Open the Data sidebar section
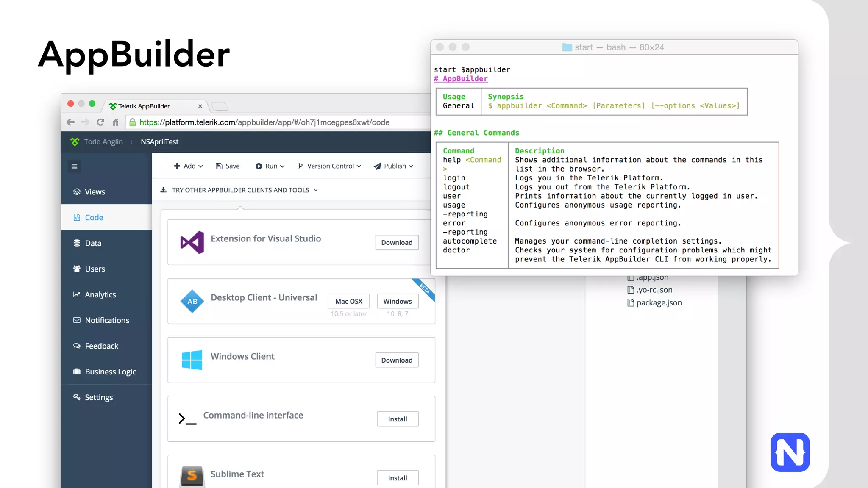The width and height of the screenshot is (868, 488). 106,243
